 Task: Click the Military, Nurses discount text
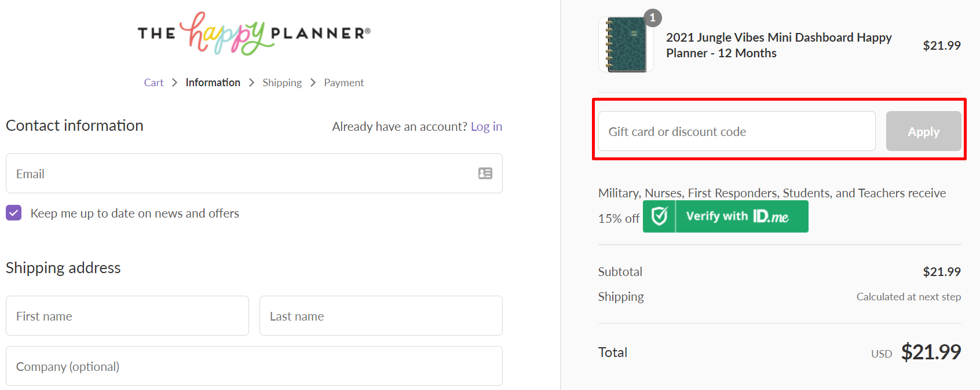click(x=772, y=193)
